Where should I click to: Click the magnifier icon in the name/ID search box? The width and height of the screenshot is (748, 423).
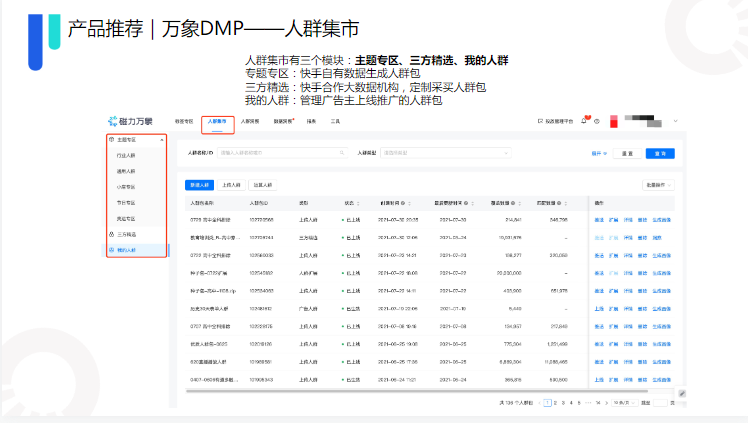coord(342,153)
